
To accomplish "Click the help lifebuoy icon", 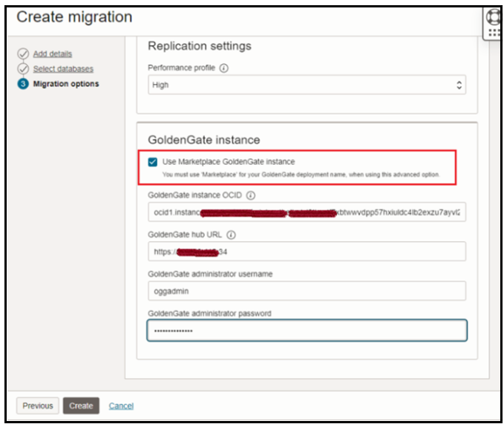I will click(493, 17).
